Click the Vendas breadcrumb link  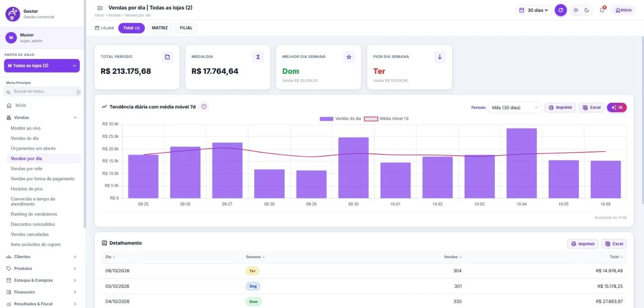point(114,15)
